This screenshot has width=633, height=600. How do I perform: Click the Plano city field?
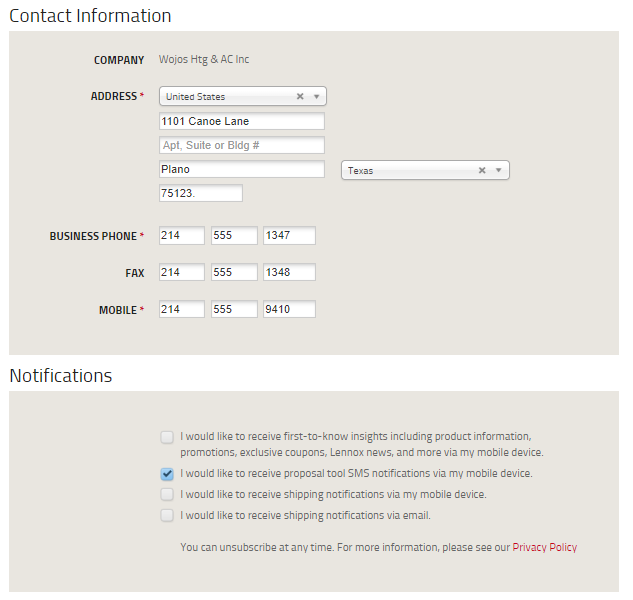click(241, 170)
